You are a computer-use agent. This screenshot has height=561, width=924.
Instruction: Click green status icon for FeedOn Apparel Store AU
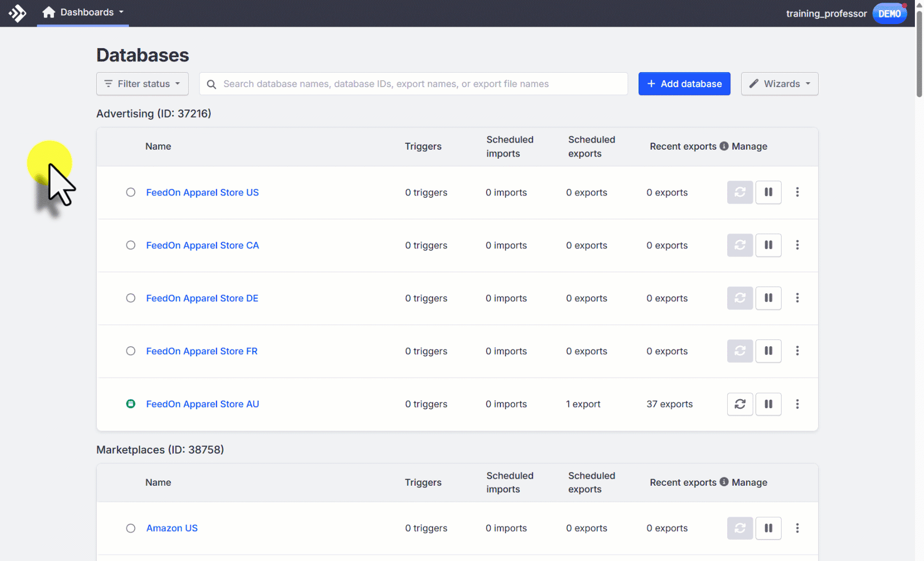[x=130, y=404]
